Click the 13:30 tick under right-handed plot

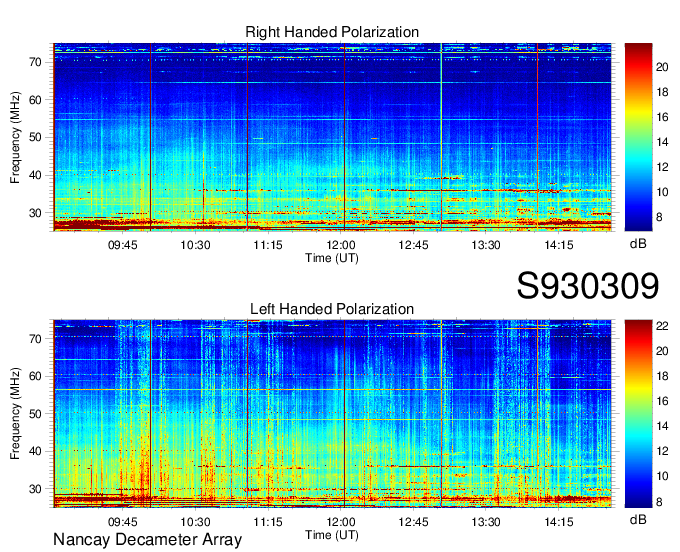(486, 245)
